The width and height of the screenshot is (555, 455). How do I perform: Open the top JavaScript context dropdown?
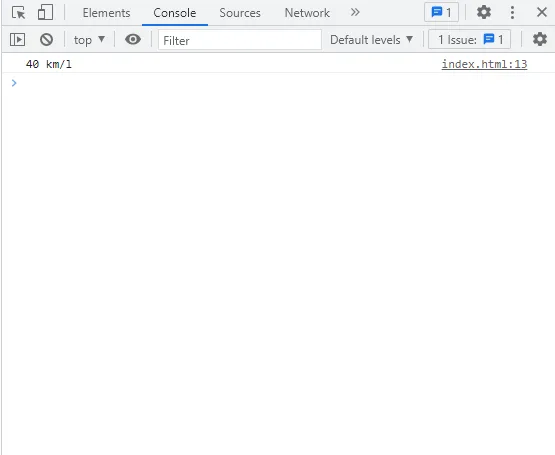coord(89,40)
